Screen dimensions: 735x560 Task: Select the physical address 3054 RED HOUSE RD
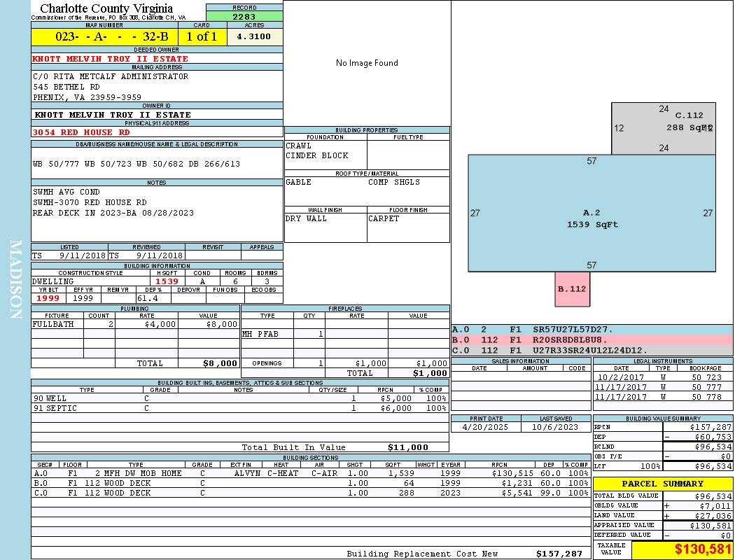pos(81,132)
